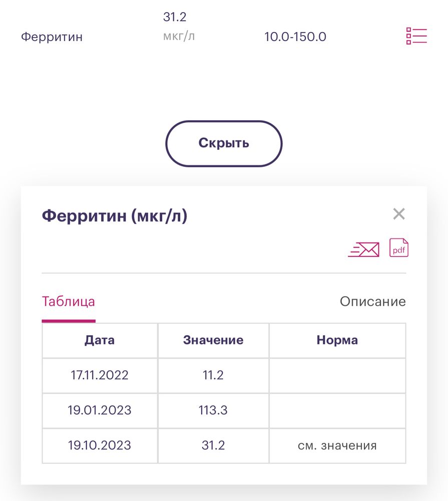448x501 pixels.
Task: Select the pdf document icon in the panel
Action: [x=399, y=247]
